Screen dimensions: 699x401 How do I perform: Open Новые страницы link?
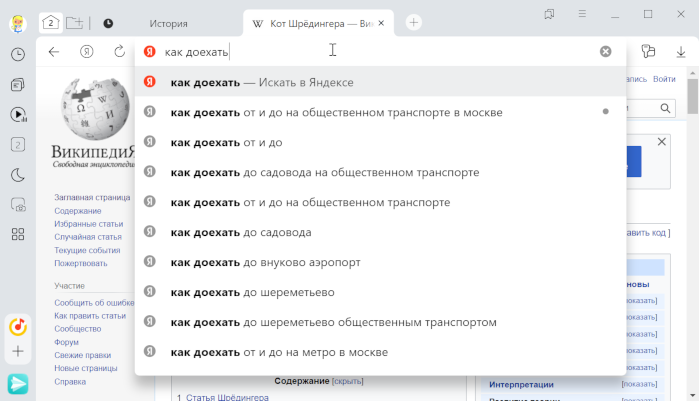click(x=86, y=368)
